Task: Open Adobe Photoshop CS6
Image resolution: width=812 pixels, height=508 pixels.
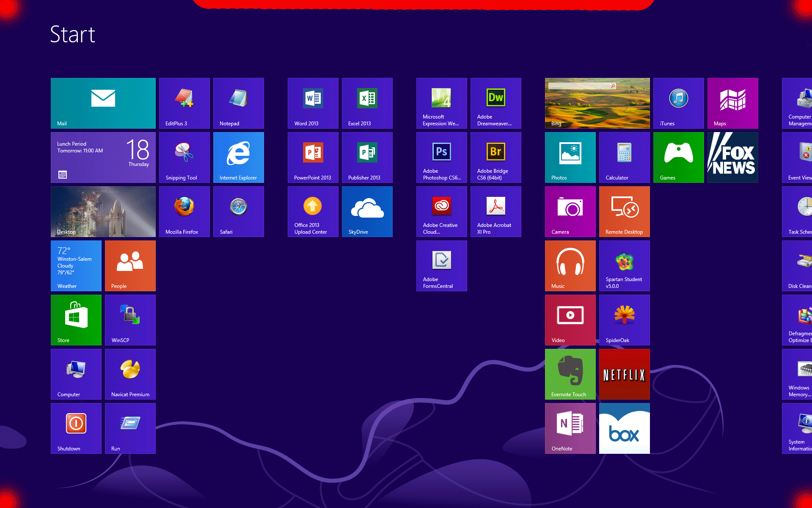Action: click(x=442, y=157)
